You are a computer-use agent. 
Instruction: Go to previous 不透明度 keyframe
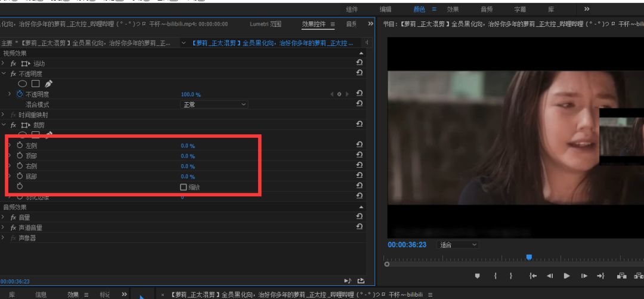[332, 94]
